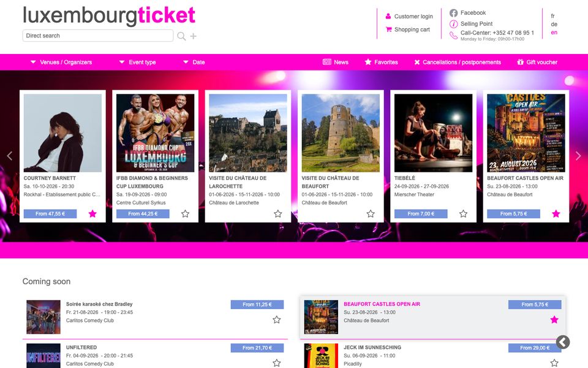Expand Date dropdown
This screenshot has width=588, height=368.
tap(194, 63)
